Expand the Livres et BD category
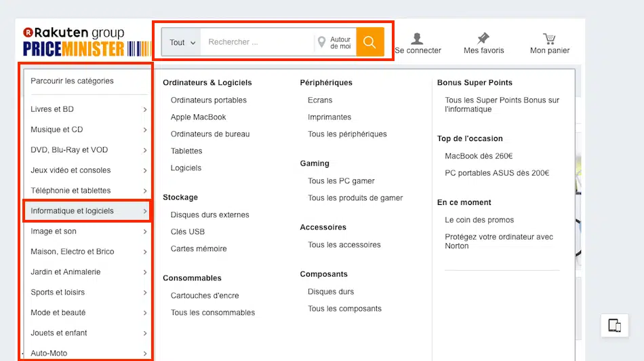This screenshot has width=644, height=361. click(88, 109)
